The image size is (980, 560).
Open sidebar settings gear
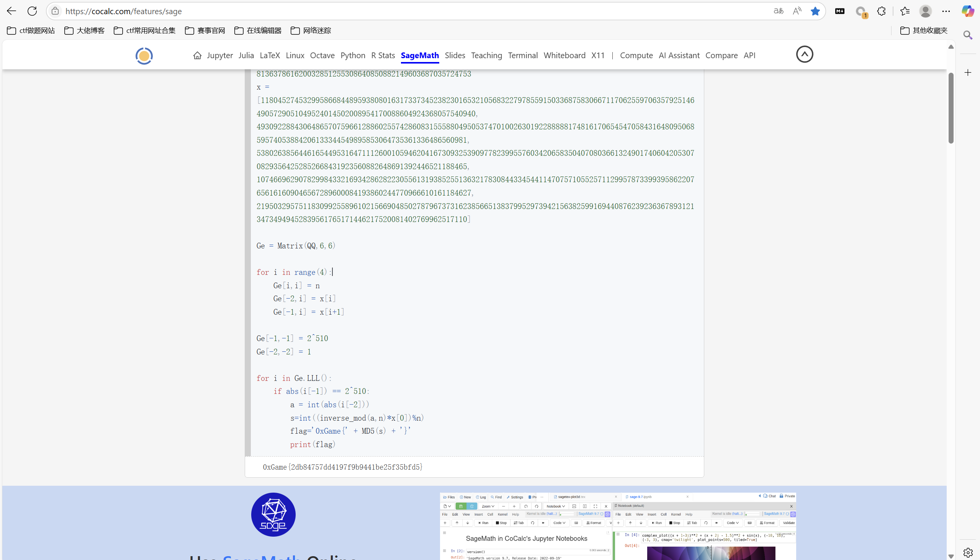968,553
